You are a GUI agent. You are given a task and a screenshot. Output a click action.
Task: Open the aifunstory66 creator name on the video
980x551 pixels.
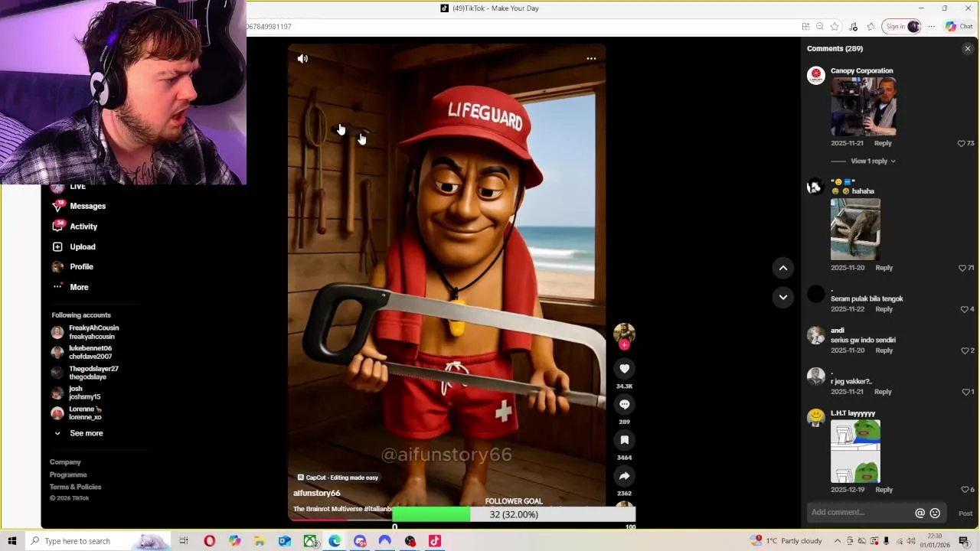[x=316, y=494]
